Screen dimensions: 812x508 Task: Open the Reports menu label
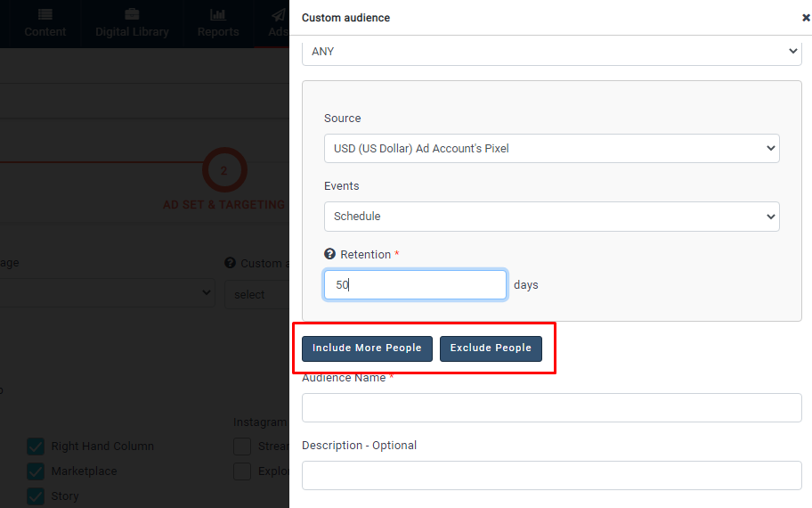pos(218,32)
